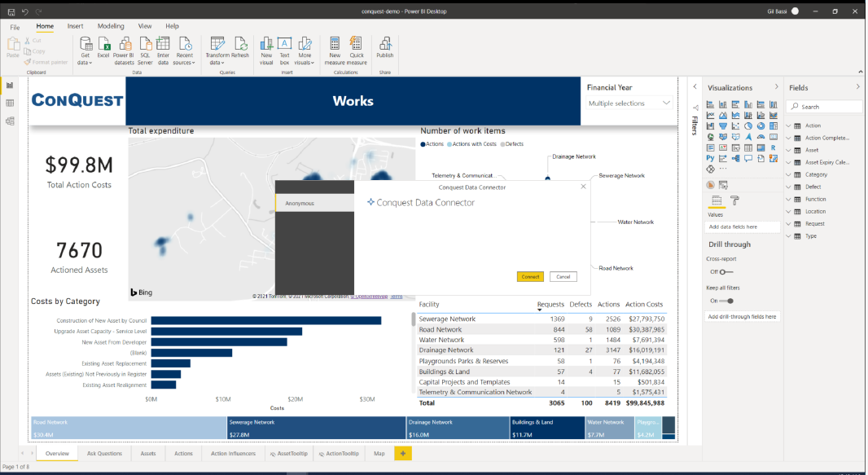Select the gauge visualization

[x=761, y=137]
